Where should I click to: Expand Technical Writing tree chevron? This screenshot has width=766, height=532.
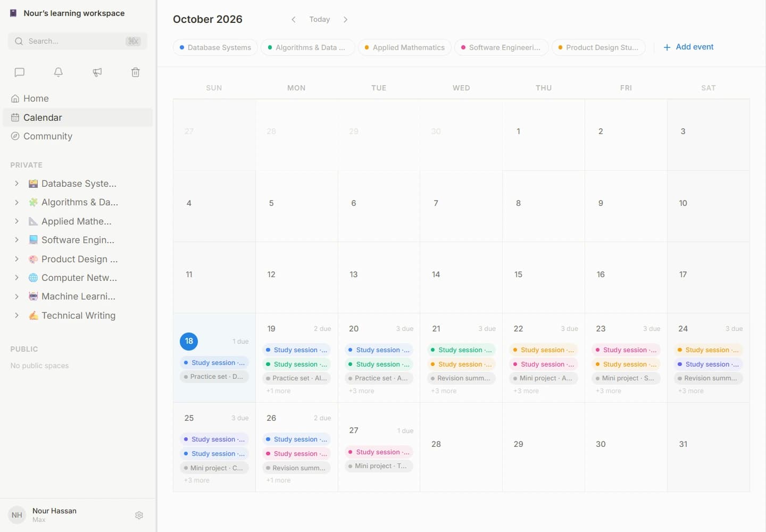click(x=16, y=315)
